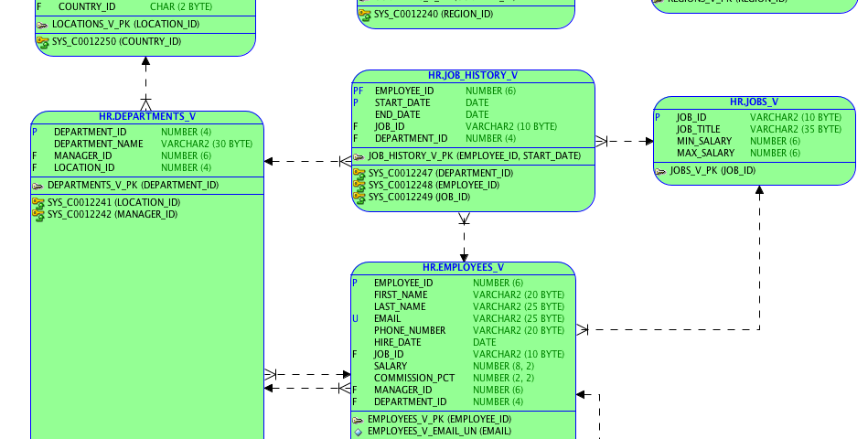
Task: Click DEPARTMENT_NAME column in HR.DEPARTMENTS_V
Action: point(99,144)
